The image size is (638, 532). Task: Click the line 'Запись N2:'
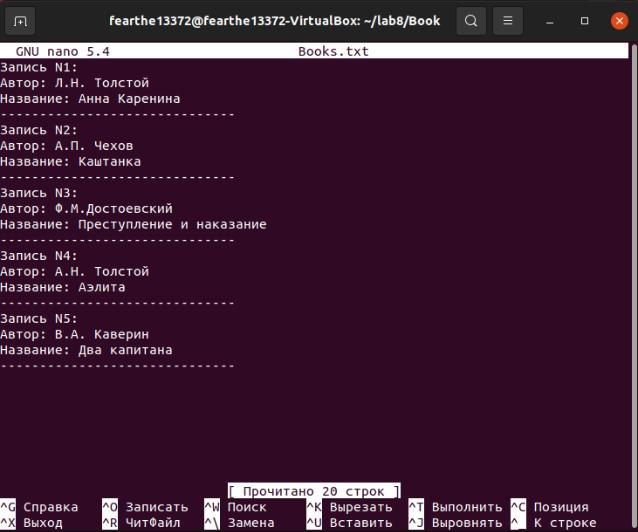(39, 130)
